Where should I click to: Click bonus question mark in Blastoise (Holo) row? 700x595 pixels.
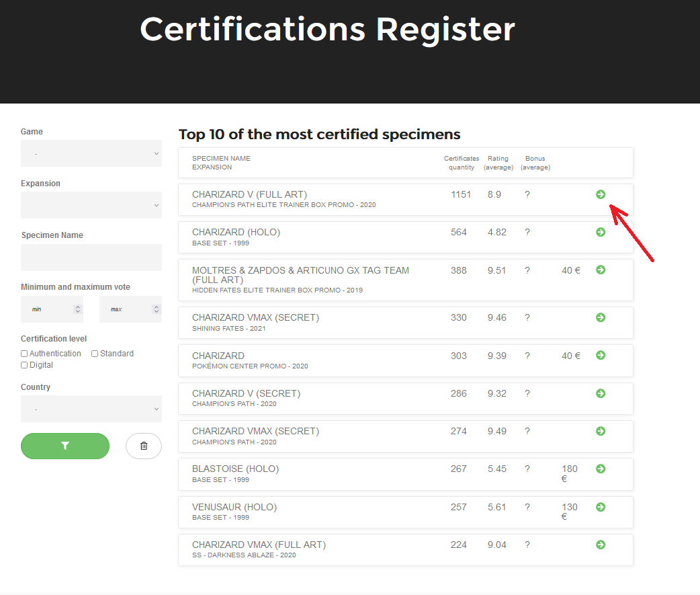pyautogui.click(x=527, y=469)
